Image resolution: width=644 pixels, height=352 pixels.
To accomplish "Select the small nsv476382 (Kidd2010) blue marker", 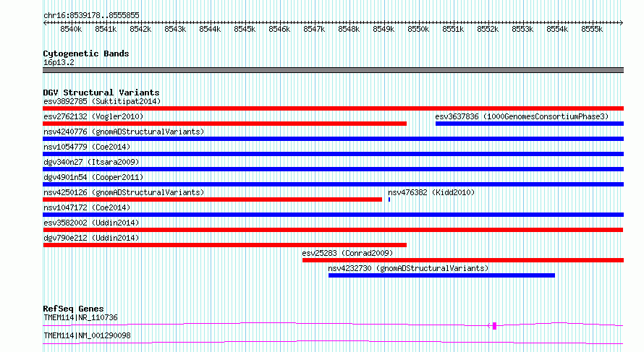I will 389,199.
